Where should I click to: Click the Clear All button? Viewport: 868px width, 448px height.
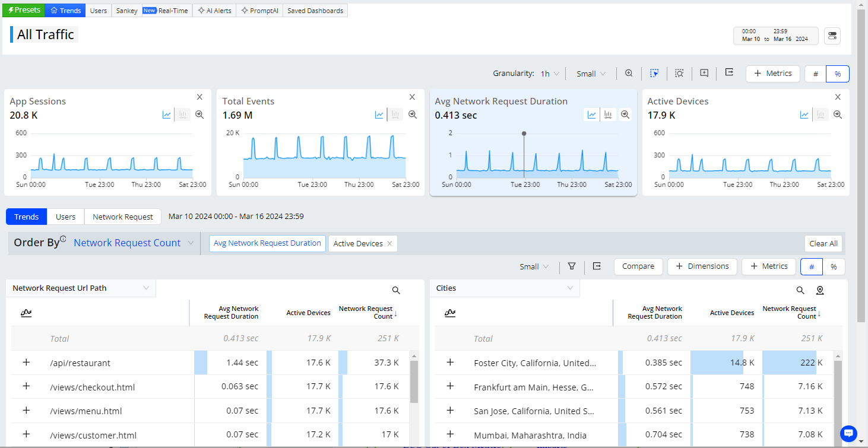click(823, 243)
